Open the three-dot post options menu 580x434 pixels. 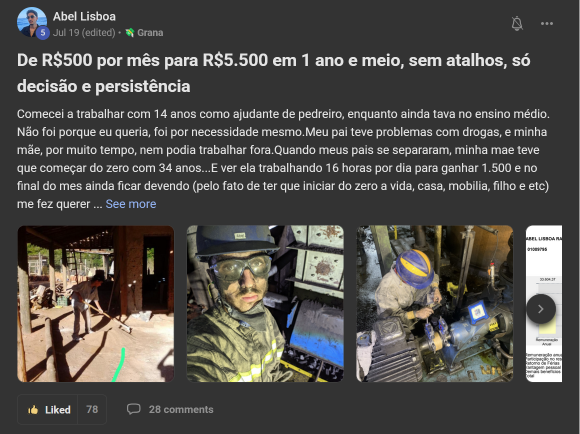click(546, 24)
